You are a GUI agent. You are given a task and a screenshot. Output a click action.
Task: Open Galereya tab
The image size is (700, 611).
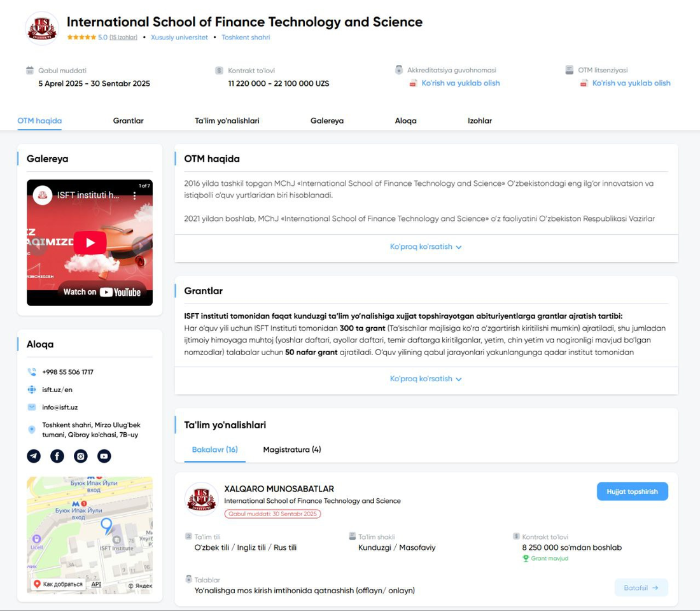(327, 120)
